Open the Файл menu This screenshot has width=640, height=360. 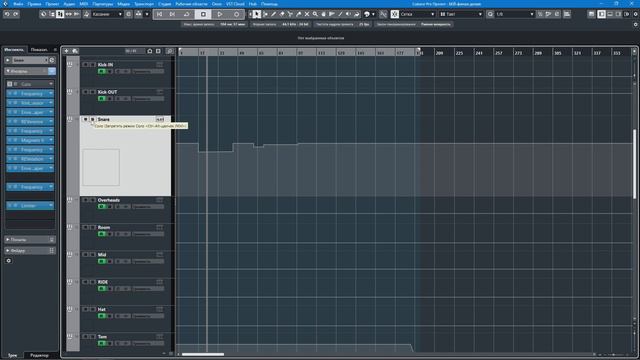click(x=18, y=4)
